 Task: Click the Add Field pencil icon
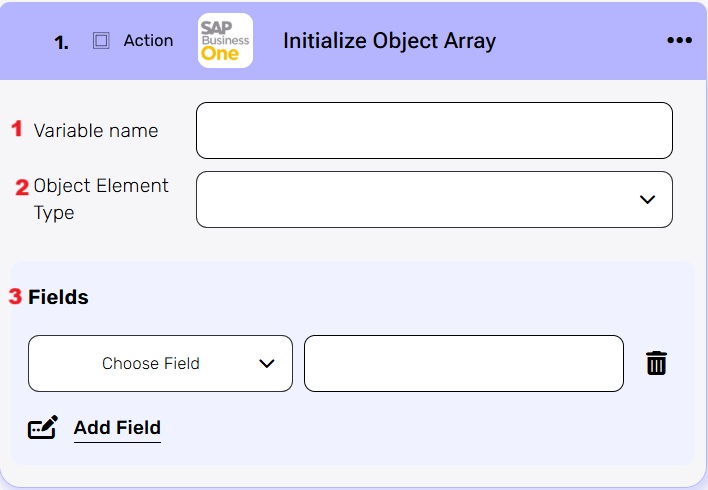[x=43, y=427]
